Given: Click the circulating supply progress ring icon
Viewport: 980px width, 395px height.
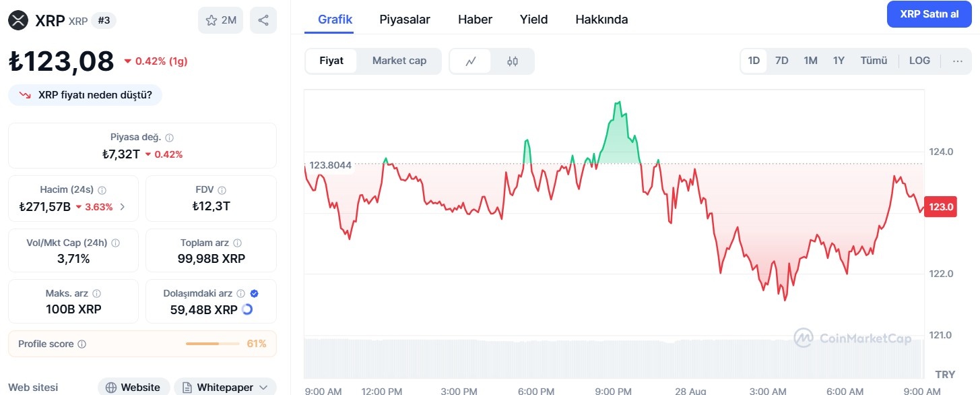Looking at the screenshot, I should click(247, 309).
